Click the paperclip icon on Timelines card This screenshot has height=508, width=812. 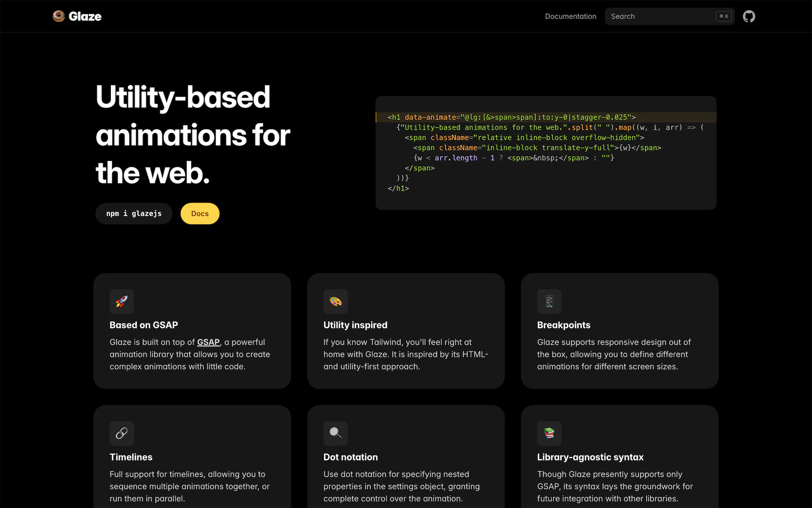121,434
